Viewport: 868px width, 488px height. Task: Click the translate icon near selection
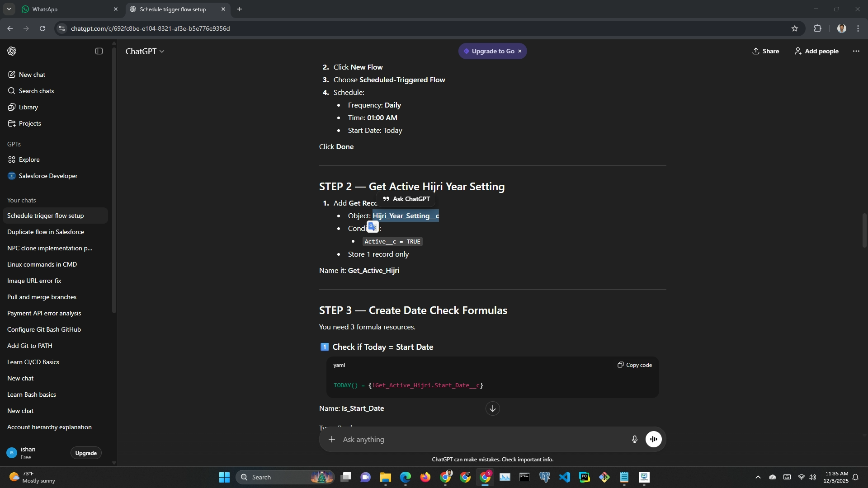coord(372,226)
